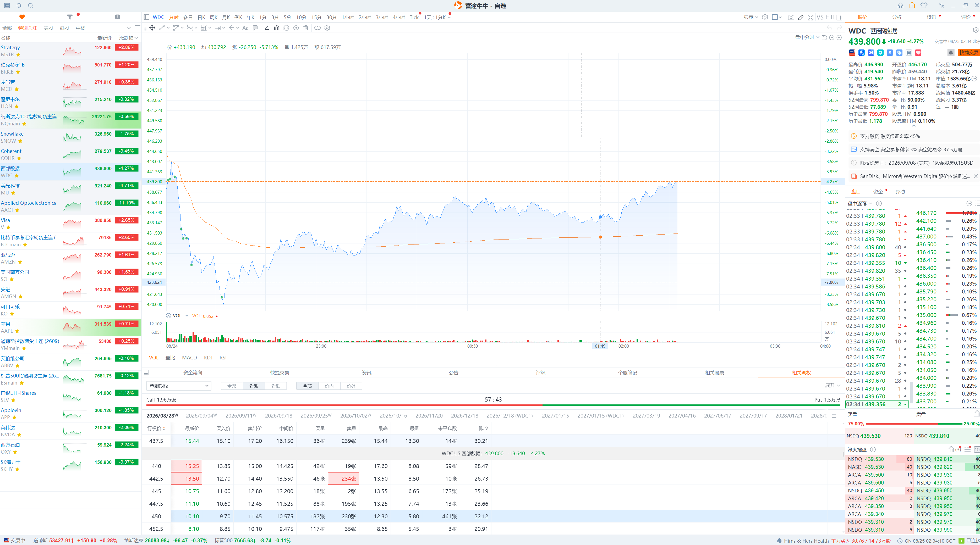Open F10 company profile
Screen dimensions: 980x545
click(830, 17)
